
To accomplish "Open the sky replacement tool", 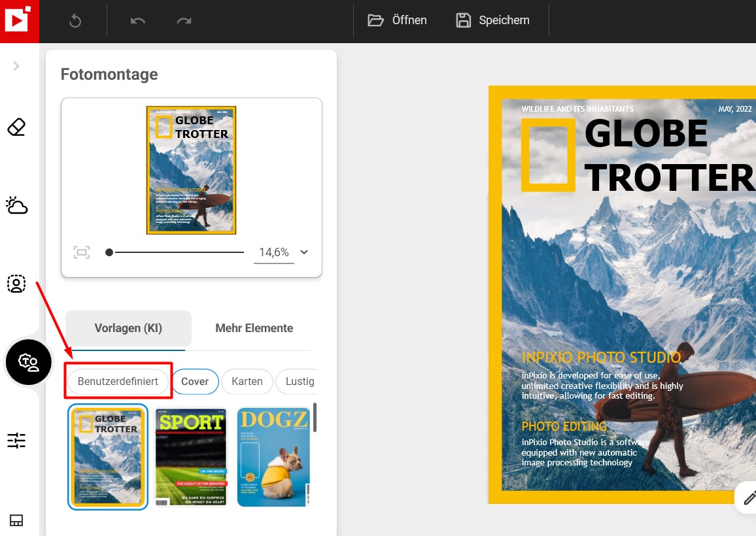I will [x=16, y=205].
